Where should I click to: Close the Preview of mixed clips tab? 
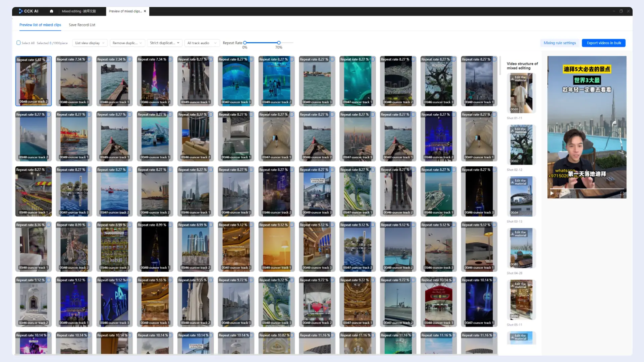(x=145, y=11)
